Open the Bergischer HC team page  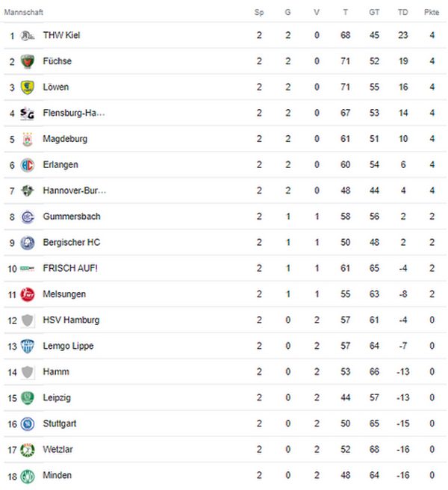pyautogui.click(x=72, y=242)
